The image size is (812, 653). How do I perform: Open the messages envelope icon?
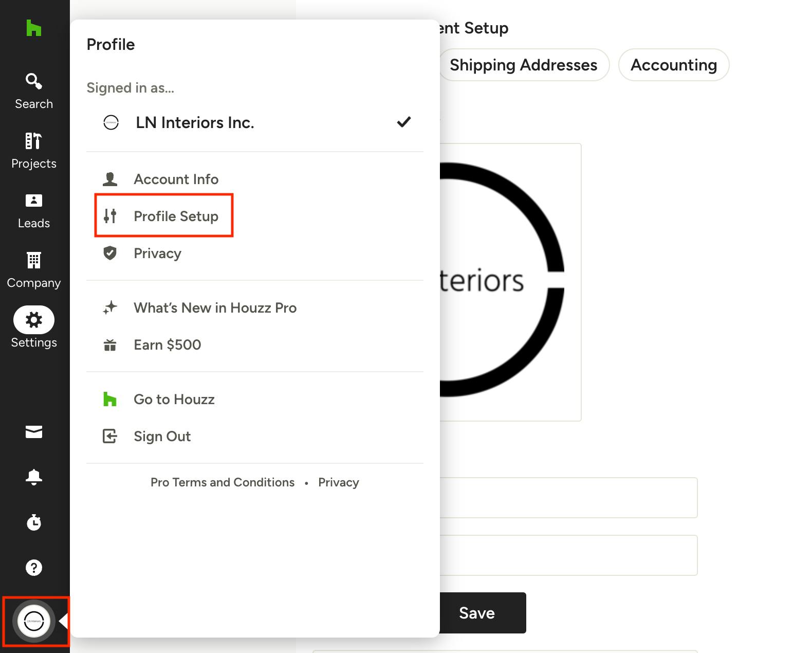[34, 432]
